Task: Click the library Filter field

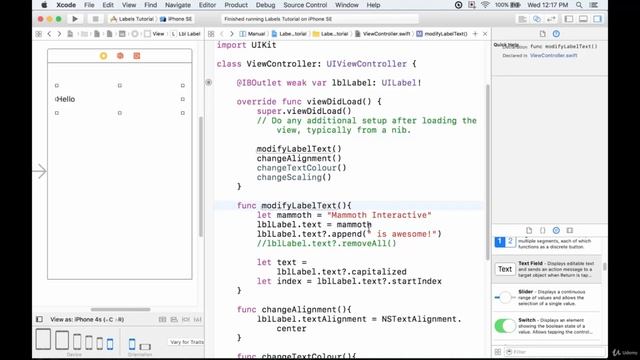Action: [x=555, y=351]
